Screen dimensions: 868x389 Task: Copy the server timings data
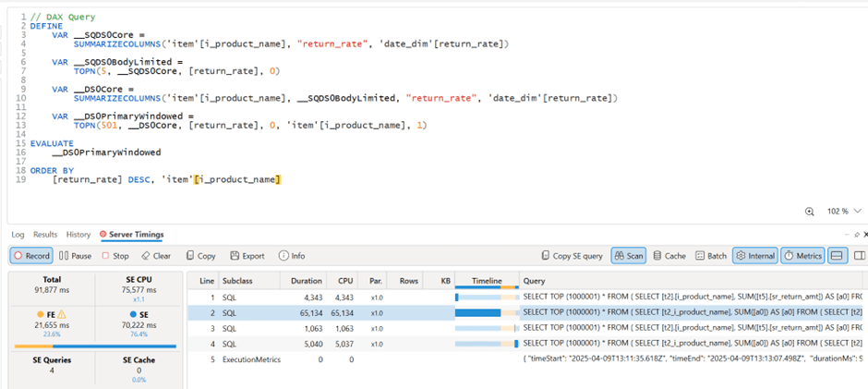[200, 256]
